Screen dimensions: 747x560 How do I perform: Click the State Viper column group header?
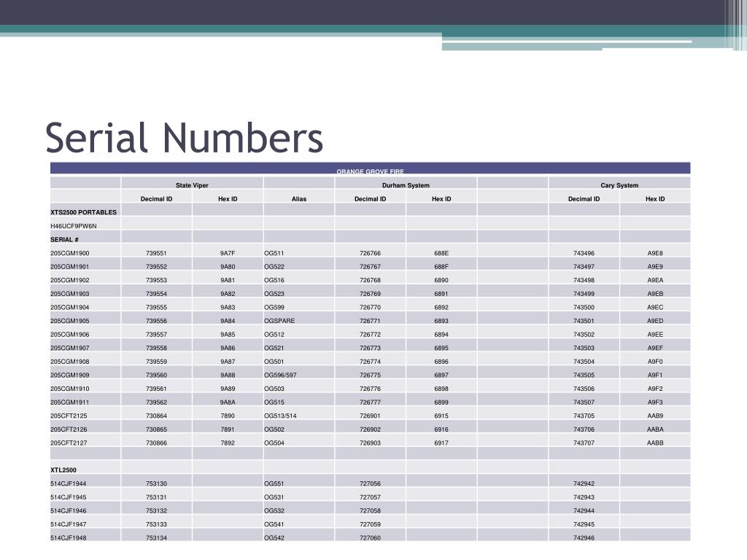click(x=192, y=185)
